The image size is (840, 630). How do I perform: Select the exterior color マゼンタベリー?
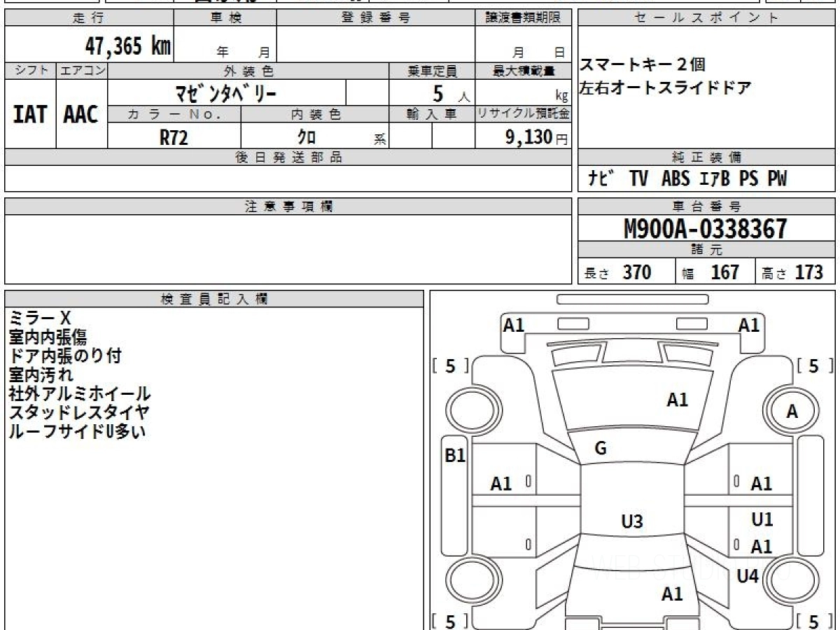click(x=226, y=92)
